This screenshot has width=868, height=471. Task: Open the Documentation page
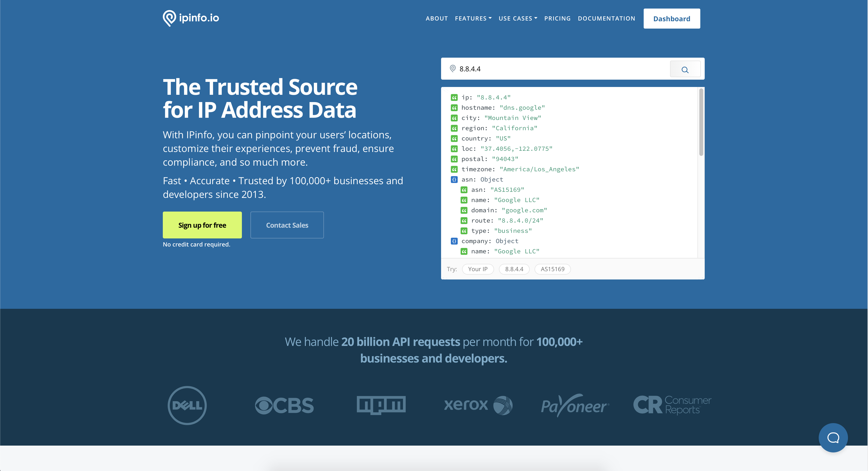pos(607,19)
